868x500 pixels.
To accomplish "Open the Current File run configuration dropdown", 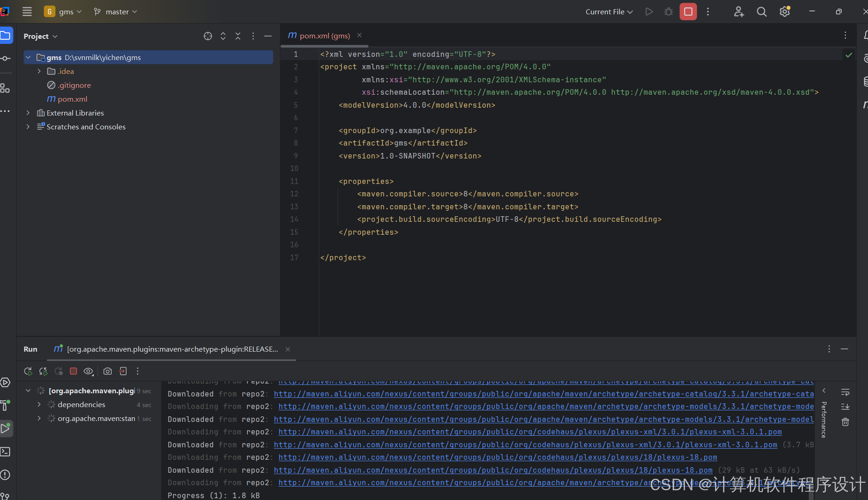I will 609,12.
